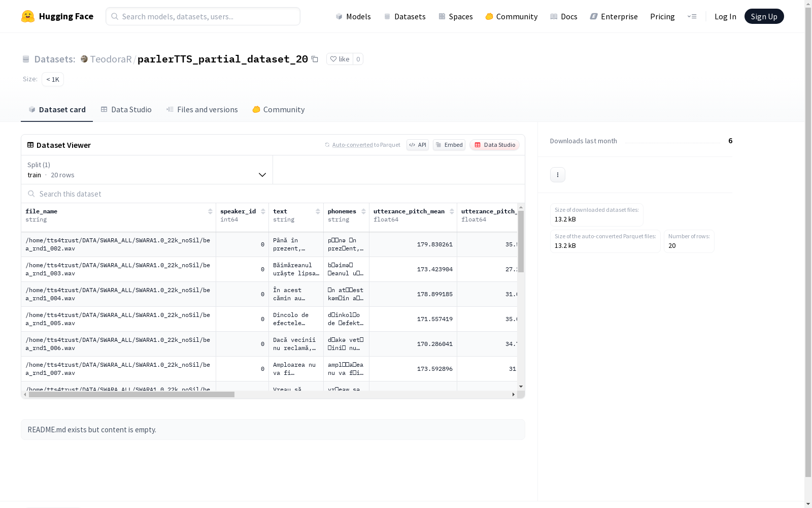The height and width of the screenshot is (508, 812).
Task: Click the text cell 'Până în prezent,…'
Action: point(296,244)
